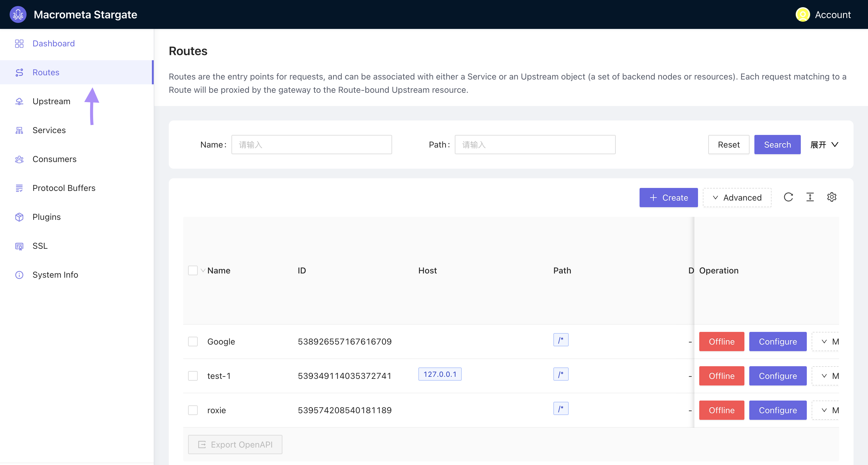868x465 pixels.
Task: Expand the Advanced dropdown
Action: pos(737,198)
